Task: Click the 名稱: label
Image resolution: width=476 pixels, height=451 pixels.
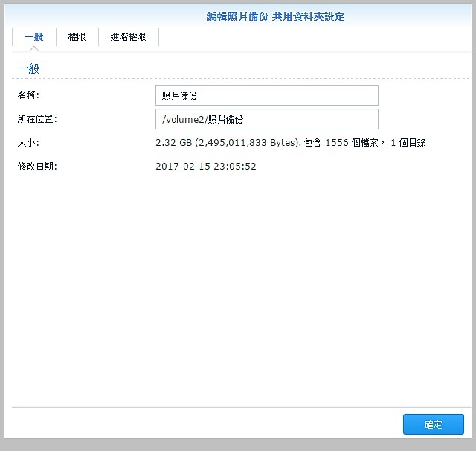Action: pyautogui.click(x=28, y=95)
